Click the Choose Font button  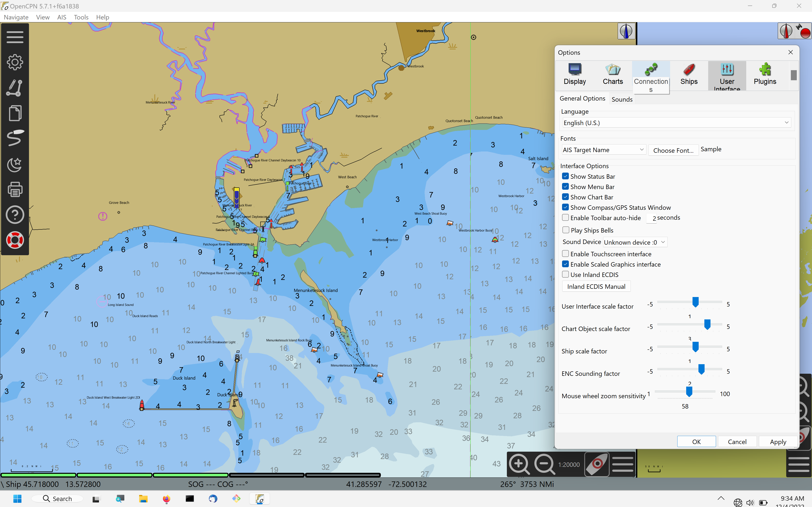pos(673,150)
